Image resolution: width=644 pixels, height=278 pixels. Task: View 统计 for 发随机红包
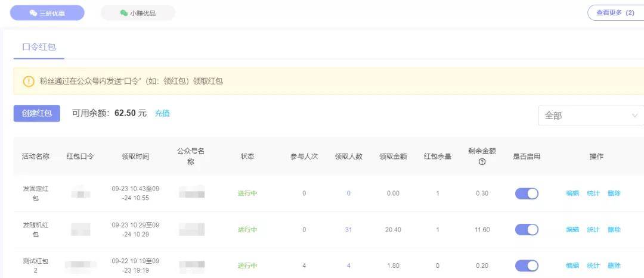pos(593,230)
